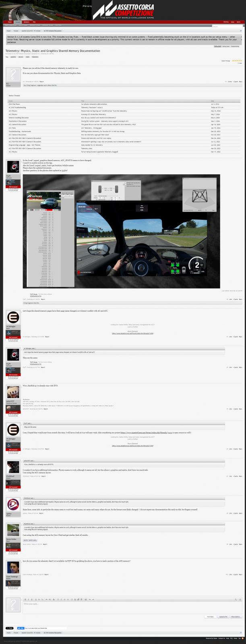Click New Posts in the sub-navigation
Screen dimensions: 246x644
[x=58, y=25]
